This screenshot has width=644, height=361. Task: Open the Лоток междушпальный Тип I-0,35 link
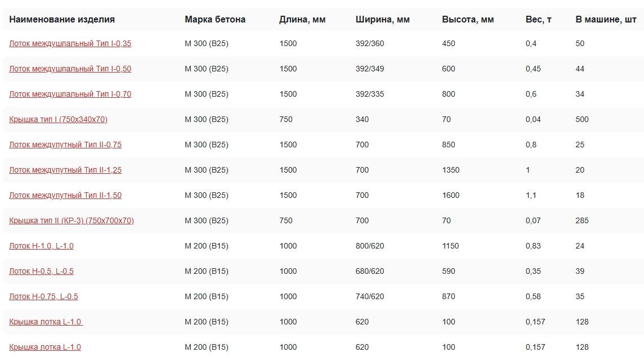tap(70, 43)
